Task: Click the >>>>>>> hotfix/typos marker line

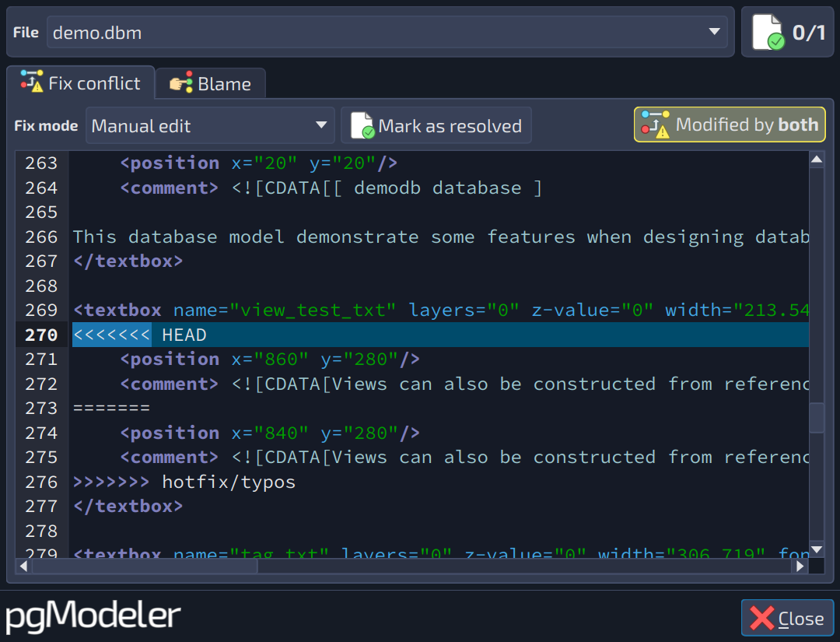Action: (x=184, y=482)
